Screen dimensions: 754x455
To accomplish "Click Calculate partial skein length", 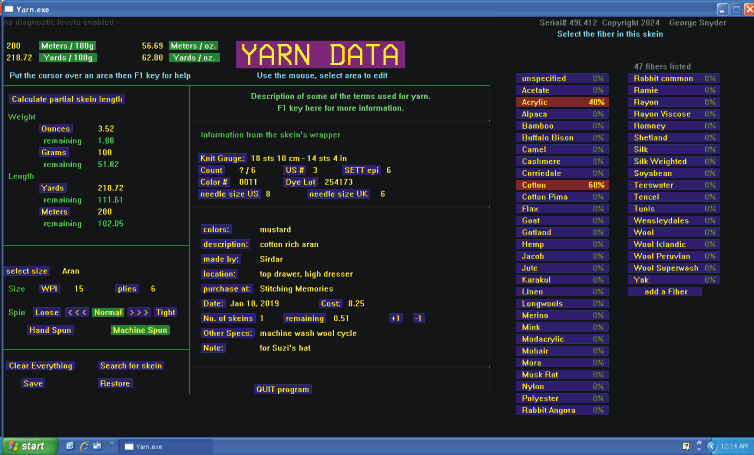I will tap(67, 99).
